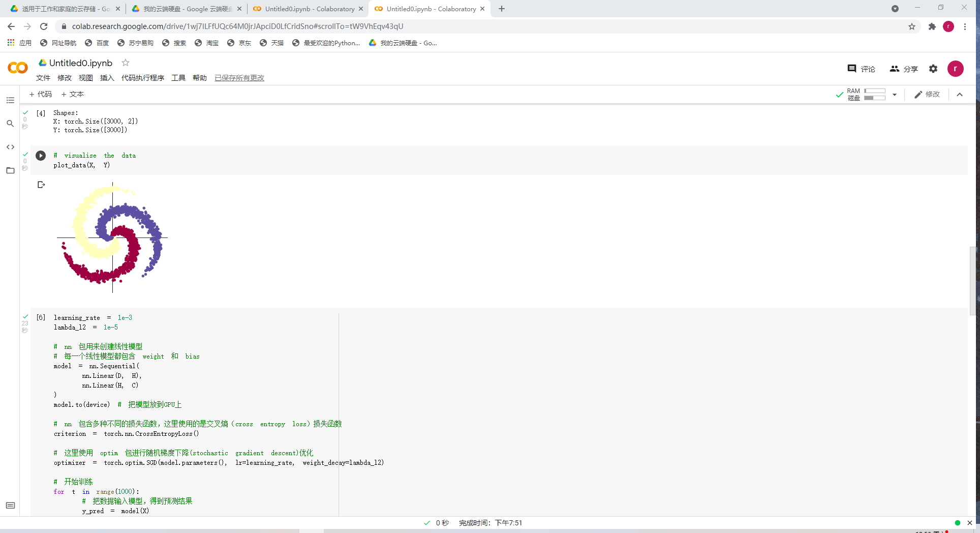Viewport: 980px width, 533px height.
Task: Toggle the terminal panel at bottom left
Action: (x=10, y=506)
